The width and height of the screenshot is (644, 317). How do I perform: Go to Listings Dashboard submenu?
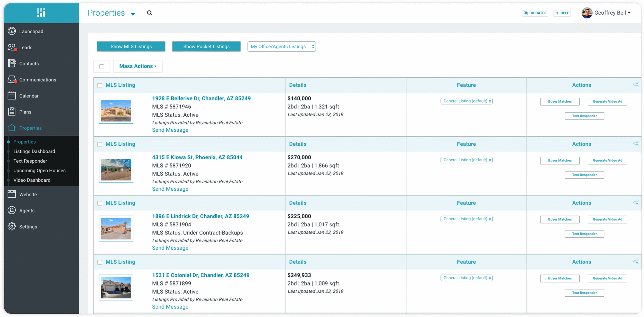(34, 151)
